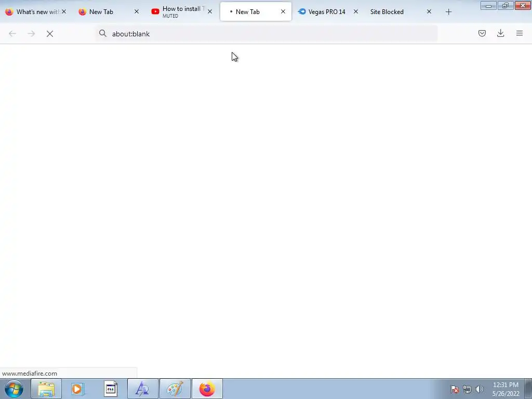
Task: Switch to Site Blocked tab
Action: click(x=402, y=12)
